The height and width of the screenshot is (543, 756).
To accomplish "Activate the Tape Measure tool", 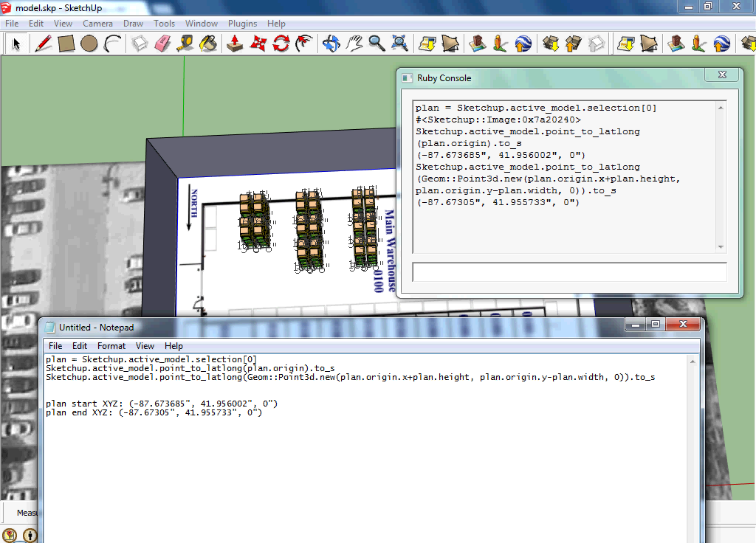I will click(x=185, y=44).
